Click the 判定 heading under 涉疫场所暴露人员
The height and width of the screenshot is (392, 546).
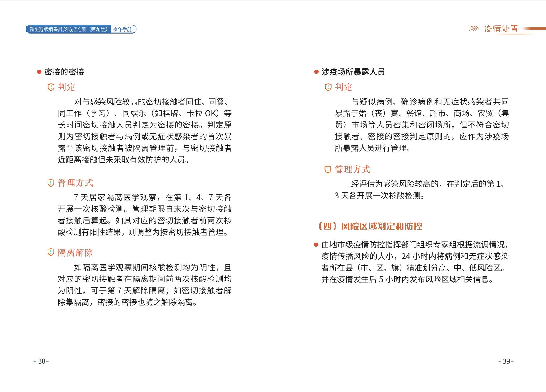[x=344, y=87]
